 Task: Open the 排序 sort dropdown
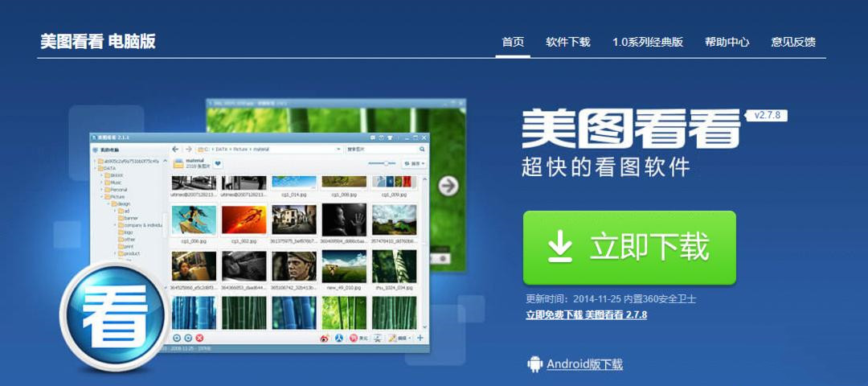click(414, 164)
